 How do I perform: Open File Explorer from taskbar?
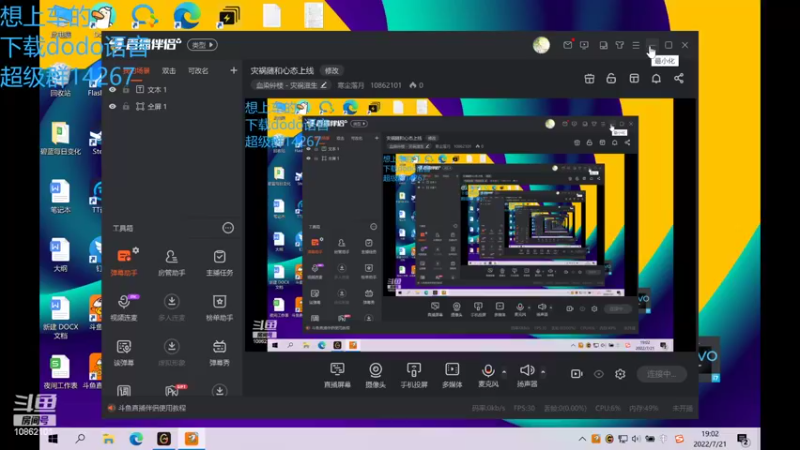[108, 439]
